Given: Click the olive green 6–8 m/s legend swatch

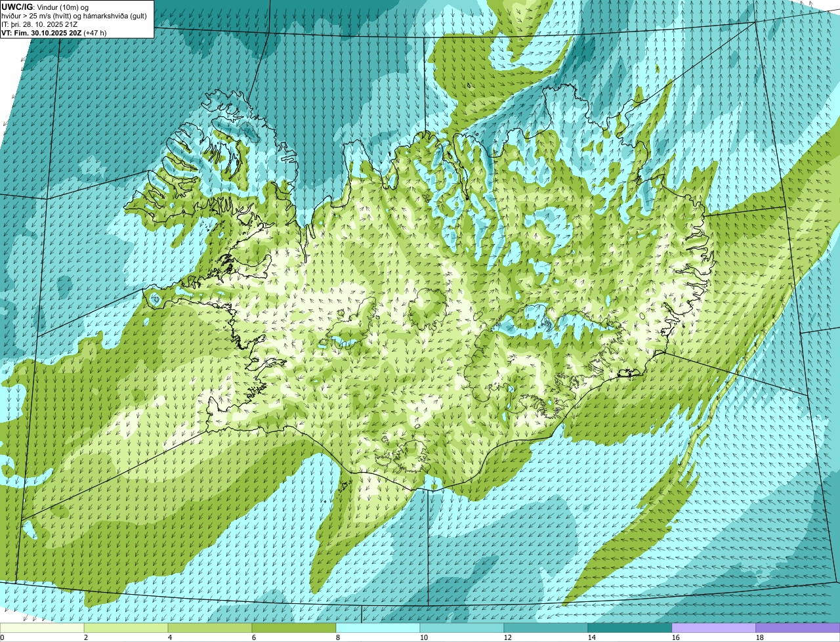Looking at the screenshot, I should pos(294,628).
